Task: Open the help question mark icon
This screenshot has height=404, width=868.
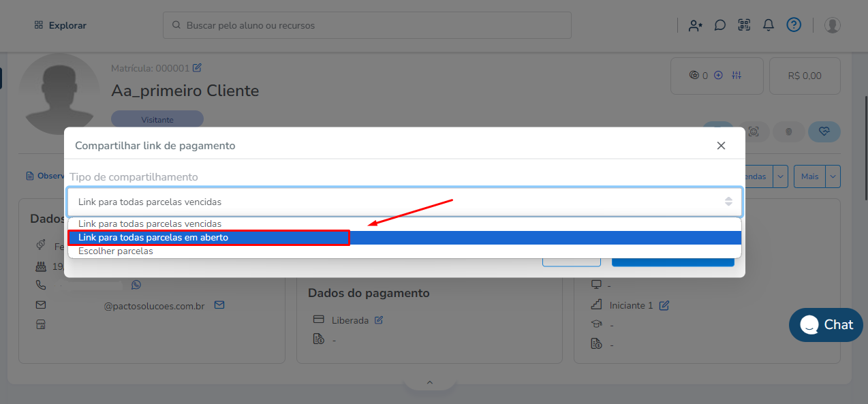Action: [794, 25]
